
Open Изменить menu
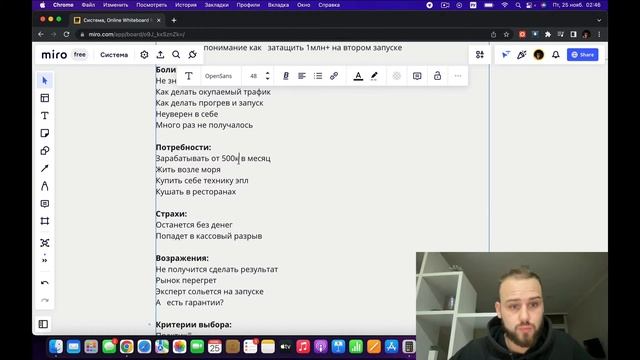tap(116, 5)
